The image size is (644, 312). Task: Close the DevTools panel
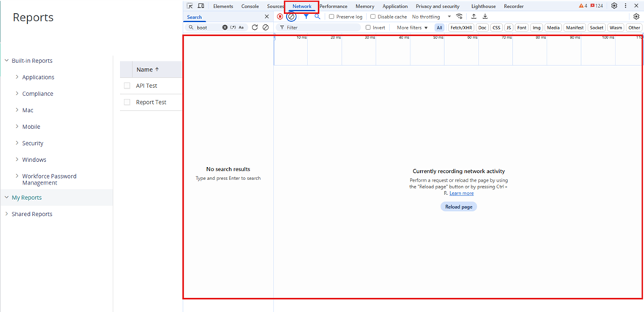point(636,6)
